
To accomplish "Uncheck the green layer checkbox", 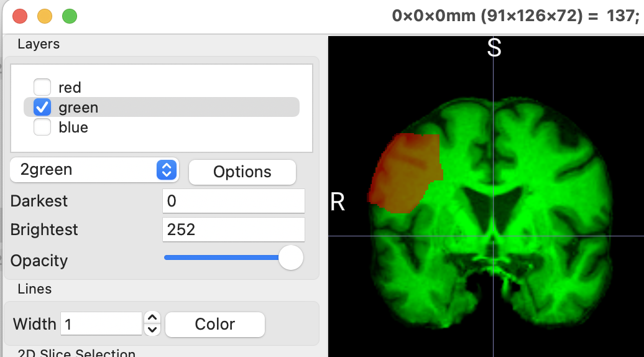I will (42, 108).
